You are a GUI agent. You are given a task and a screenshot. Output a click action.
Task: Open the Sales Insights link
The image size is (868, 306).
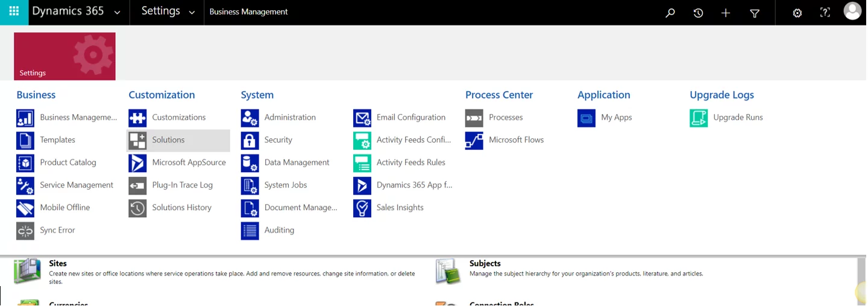tap(400, 208)
